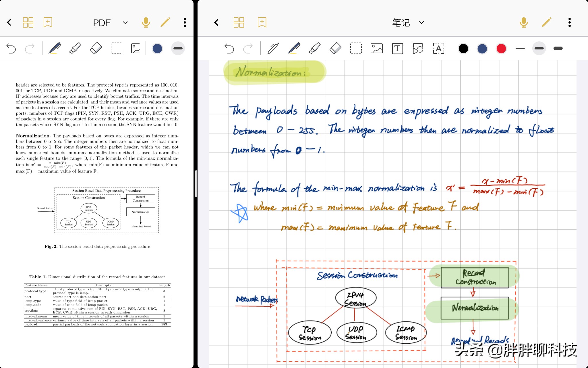
Task: Open the more options menu in notes pane
Action: coord(569,22)
